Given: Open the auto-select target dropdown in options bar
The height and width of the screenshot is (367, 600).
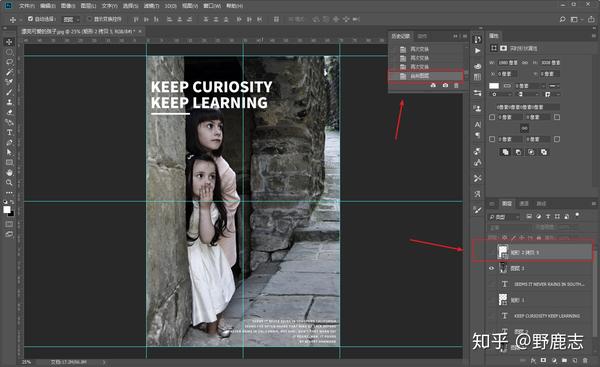Looking at the screenshot, I should pos(71,19).
